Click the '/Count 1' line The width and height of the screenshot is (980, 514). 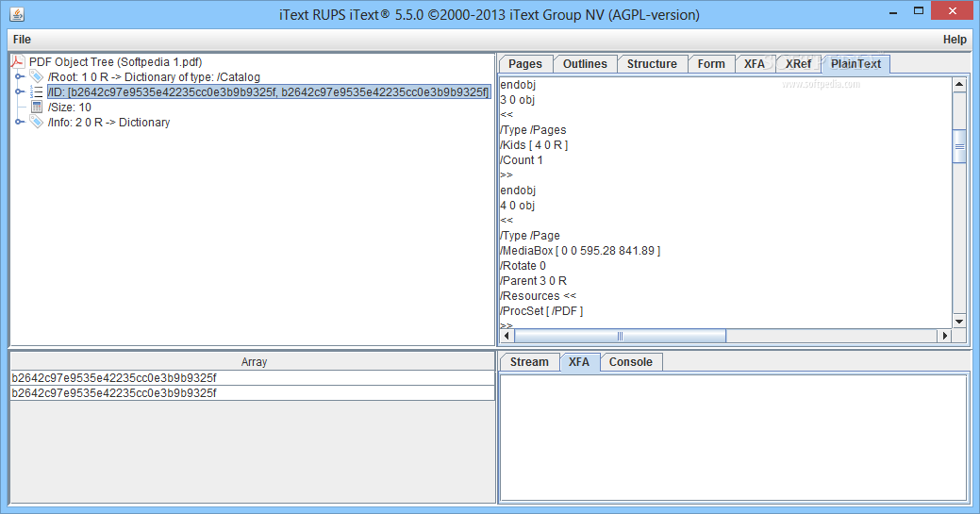click(x=522, y=159)
